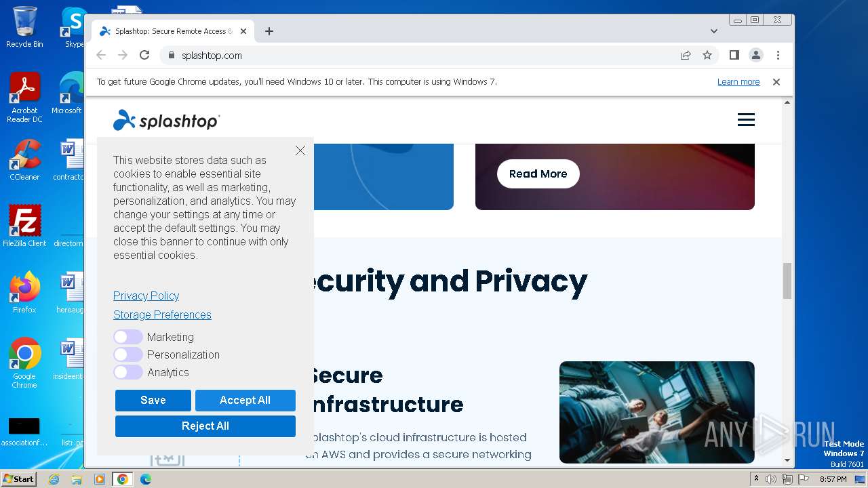Screen dimensions: 868x488
Task: Toggle the Chrome side panel
Action: pos(734,56)
